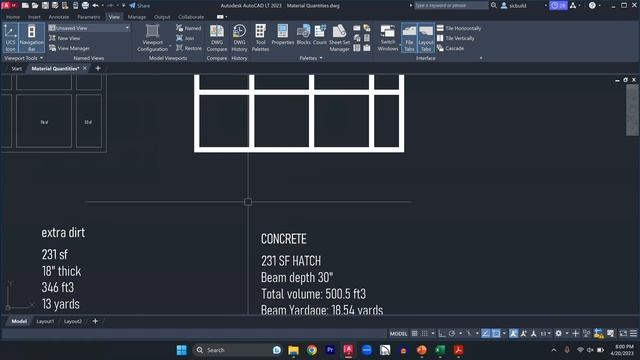Open the annotation scale dropdown in status bar
The height and width of the screenshot is (360, 640).
coord(546,333)
